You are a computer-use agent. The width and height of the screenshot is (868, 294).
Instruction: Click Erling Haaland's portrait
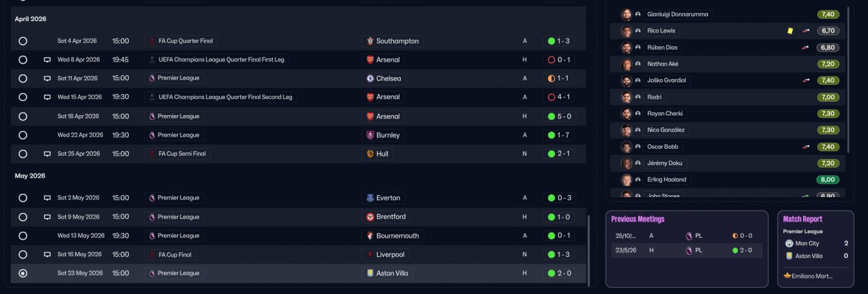coord(627,180)
